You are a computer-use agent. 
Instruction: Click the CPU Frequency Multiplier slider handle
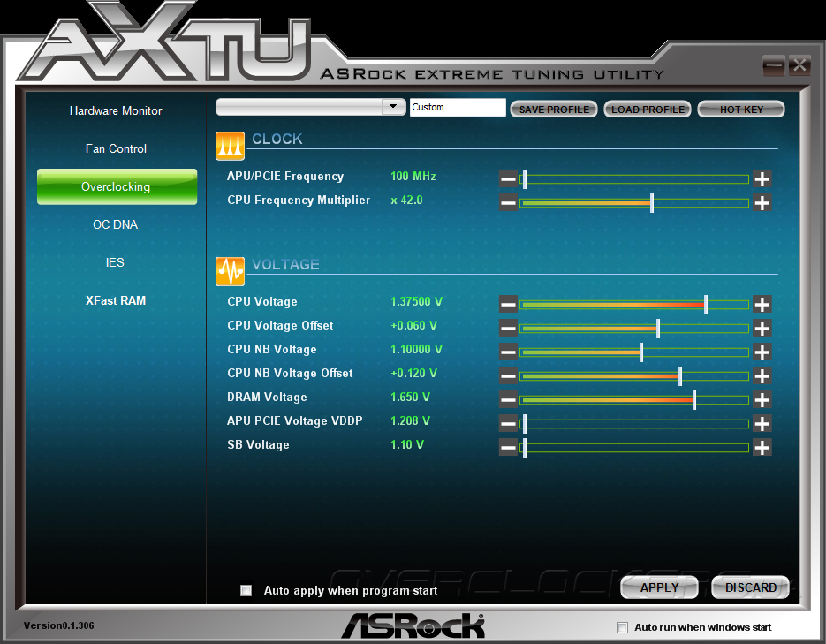tap(652, 202)
